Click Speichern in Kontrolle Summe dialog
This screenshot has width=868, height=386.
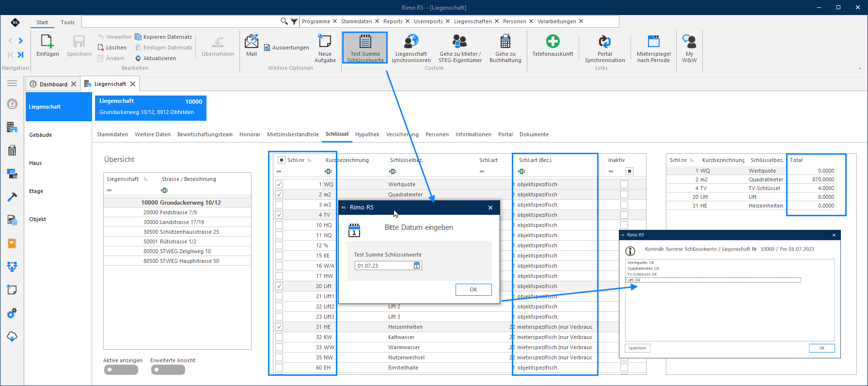tap(637, 348)
